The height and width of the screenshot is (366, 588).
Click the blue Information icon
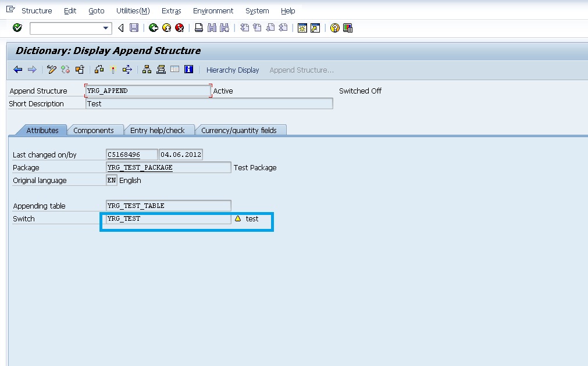click(x=188, y=69)
